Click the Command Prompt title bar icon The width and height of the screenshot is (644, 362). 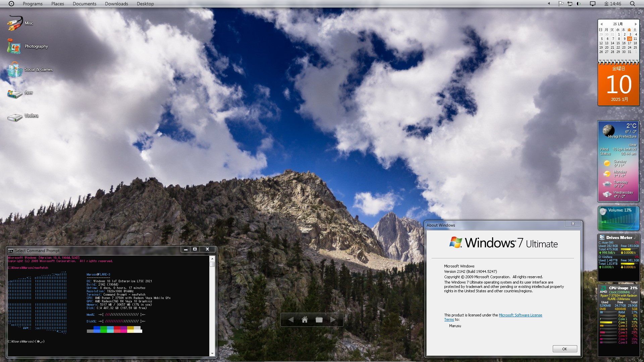pyautogui.click(x=11, y=251)
